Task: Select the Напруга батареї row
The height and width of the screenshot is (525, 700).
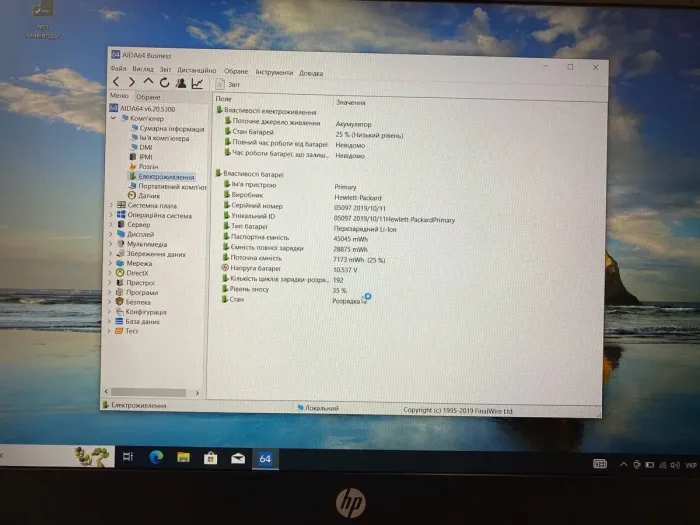Action: click(x=290, y=269)
